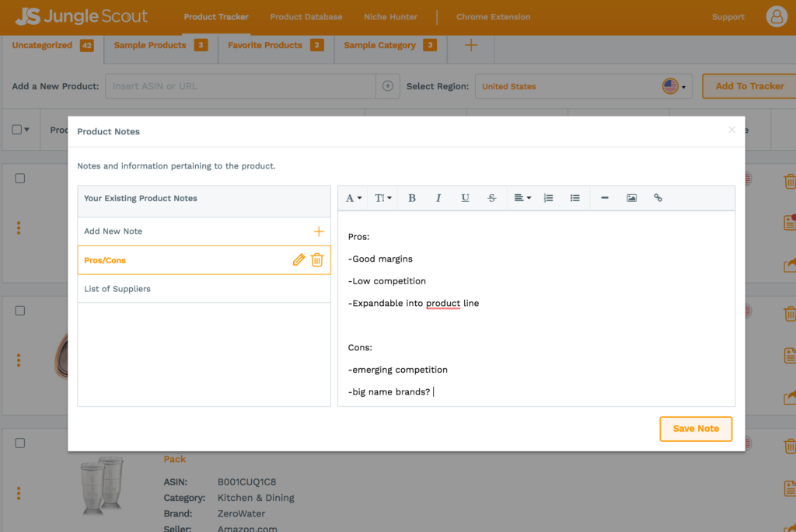Edit the Pros/Cons note name with pencil
This screenshot has width=796, height=532.
298,260
